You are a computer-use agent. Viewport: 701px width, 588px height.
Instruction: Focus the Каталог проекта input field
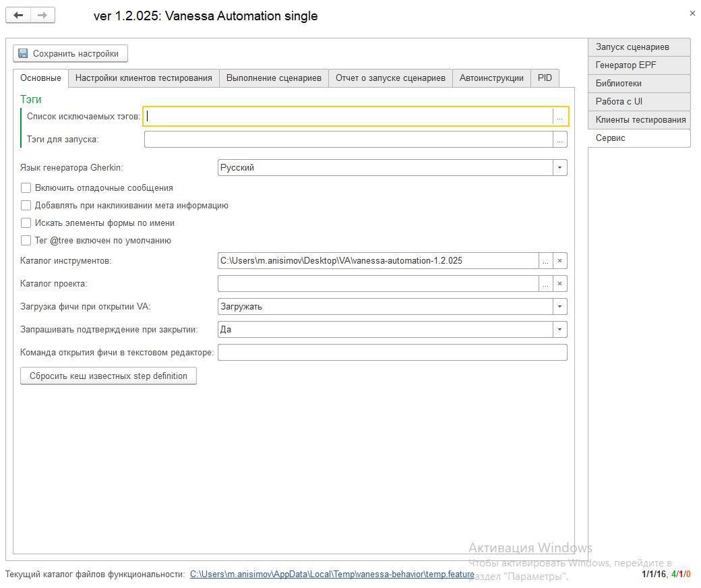[378, 283]
